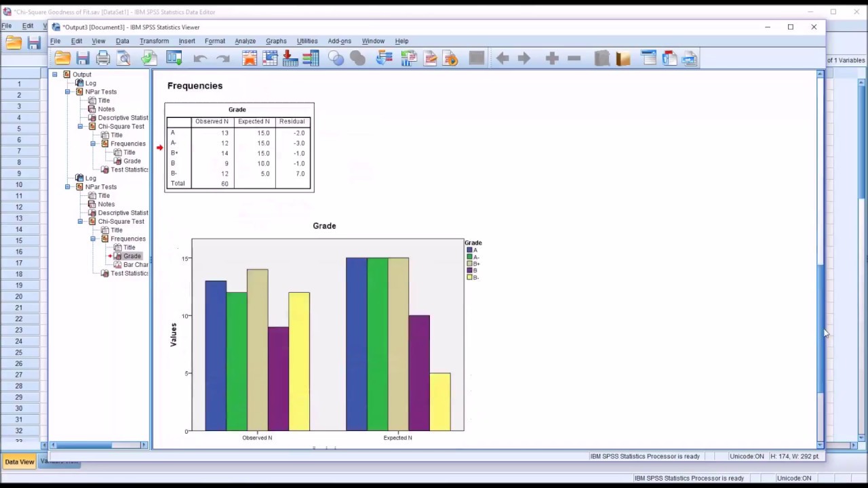This screenshot has width=868, height=488.
Task: Click the Hide item closed book icon
Action: pyautogui.click(x=623, y=58)
